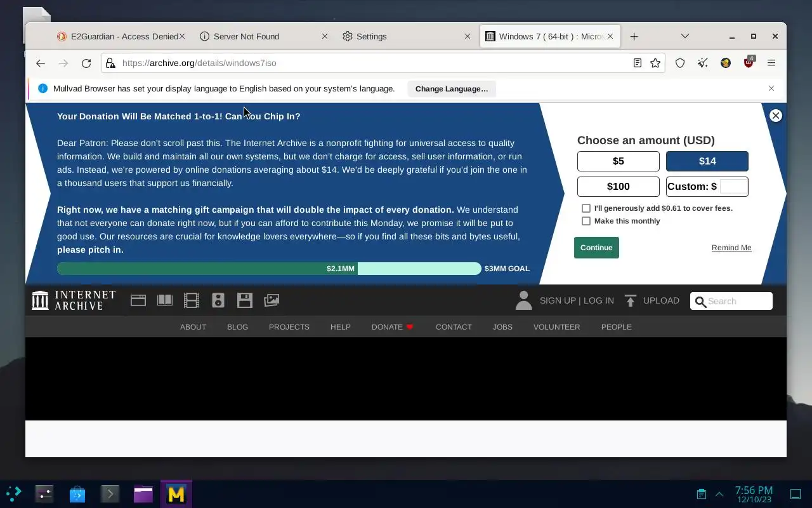Open the Texts book icon
This screenshot has height=508, width=812.
tap(165, 300)
